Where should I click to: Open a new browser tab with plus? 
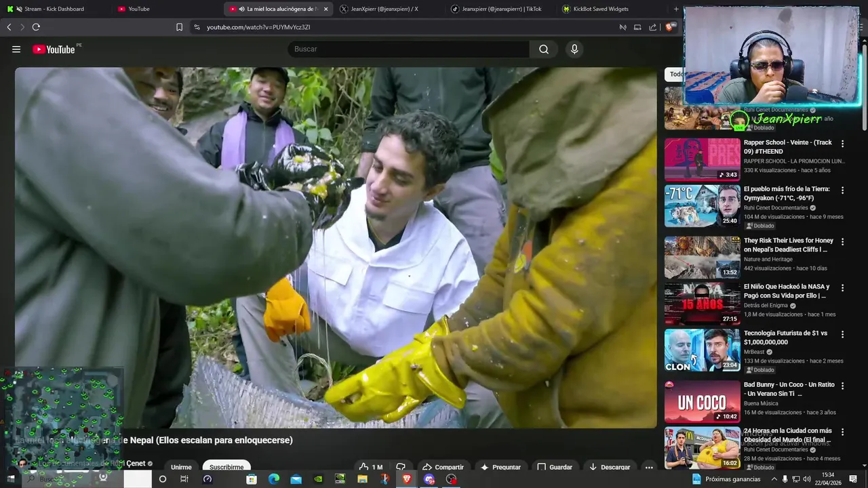[x=676, y=9]
